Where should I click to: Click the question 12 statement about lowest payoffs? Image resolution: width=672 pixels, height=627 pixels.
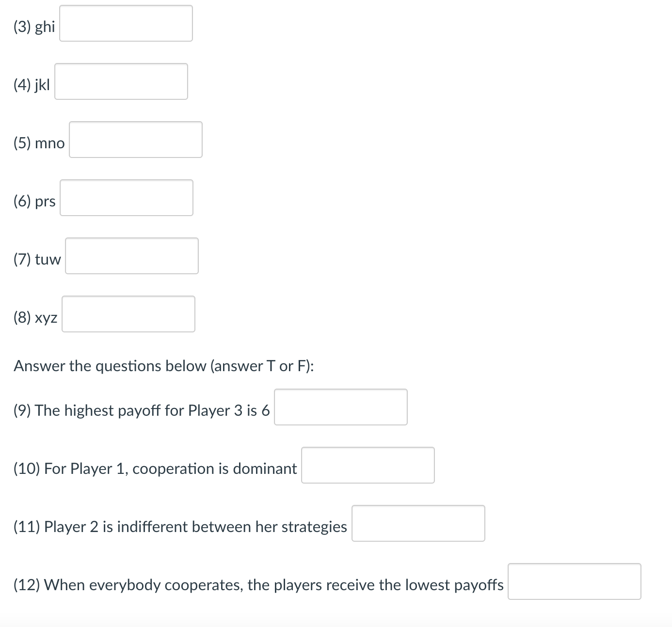[258, 585]
